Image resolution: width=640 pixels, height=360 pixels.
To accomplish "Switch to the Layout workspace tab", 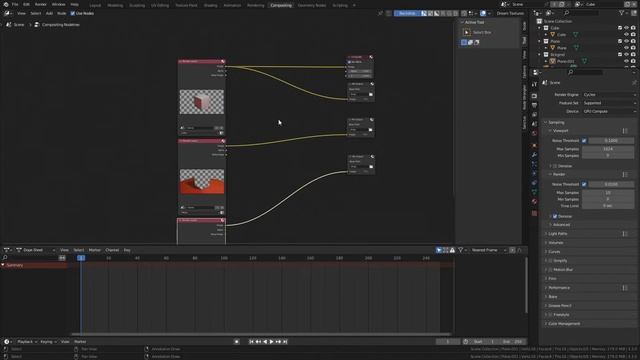I will pyautogui.click(x=95, y=5).
